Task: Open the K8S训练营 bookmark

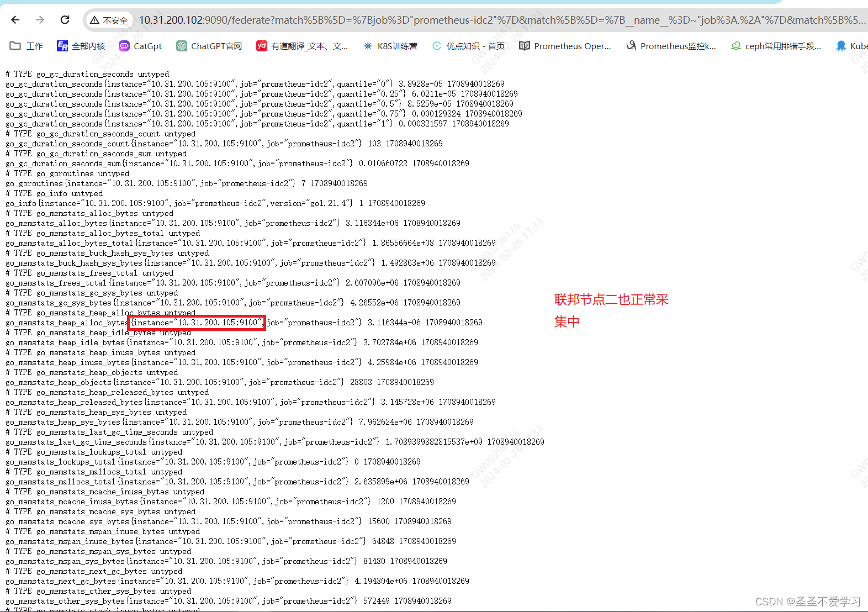Action: pos(390,46)
